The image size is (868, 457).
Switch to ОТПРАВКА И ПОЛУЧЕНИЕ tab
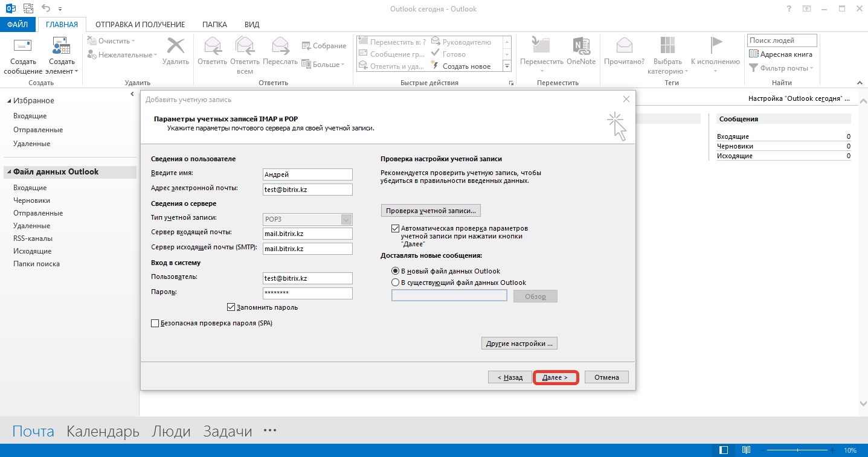[x=140, y=25]
